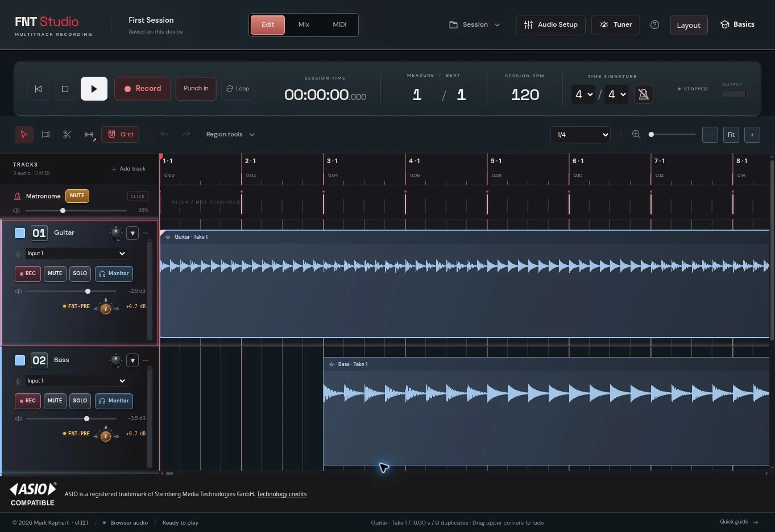Open the 1/4 grid resolution dropdown
775x532 pixels.
click(581, 135)
